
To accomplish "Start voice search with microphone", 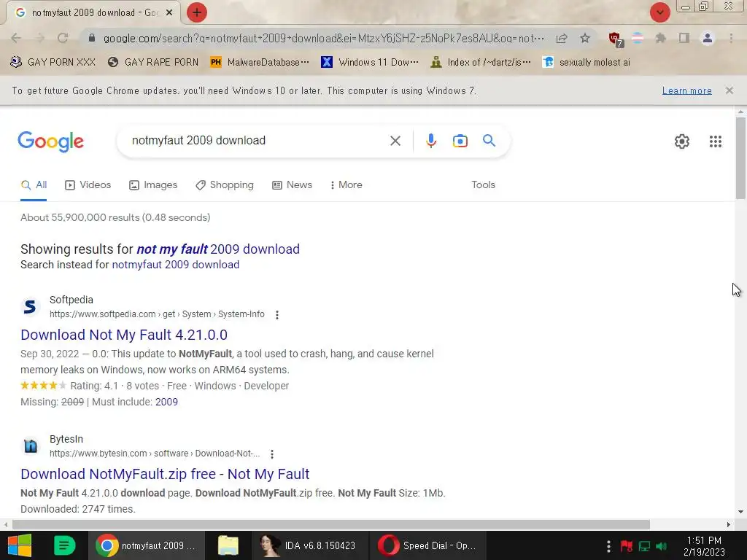I will pyautogui.click(x=431, y=141).
